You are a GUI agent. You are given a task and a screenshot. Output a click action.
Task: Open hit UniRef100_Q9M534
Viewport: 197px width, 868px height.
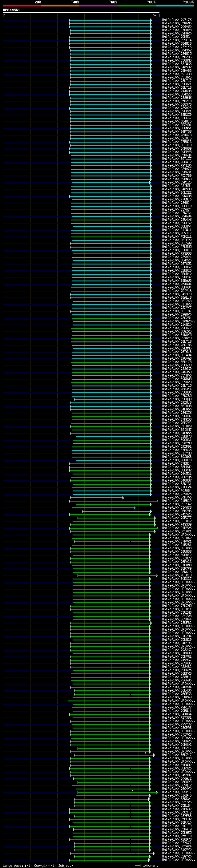pyautogui.click(x=177, y=37)
